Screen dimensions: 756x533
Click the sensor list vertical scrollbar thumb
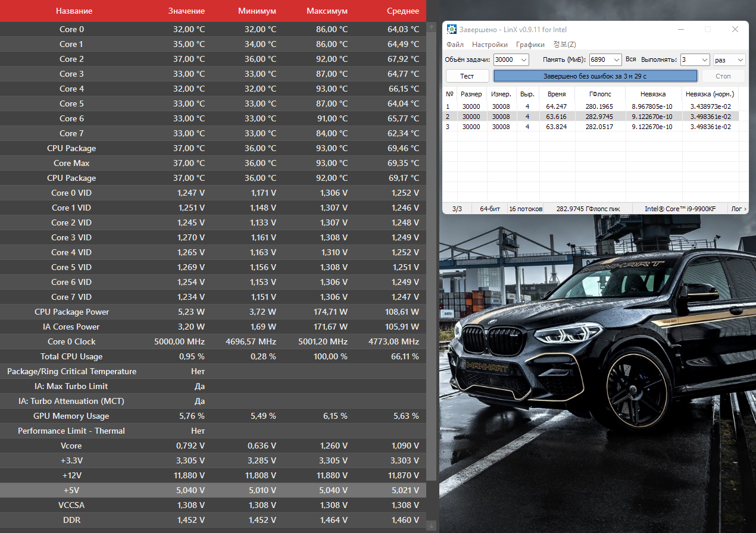[432, 256]
